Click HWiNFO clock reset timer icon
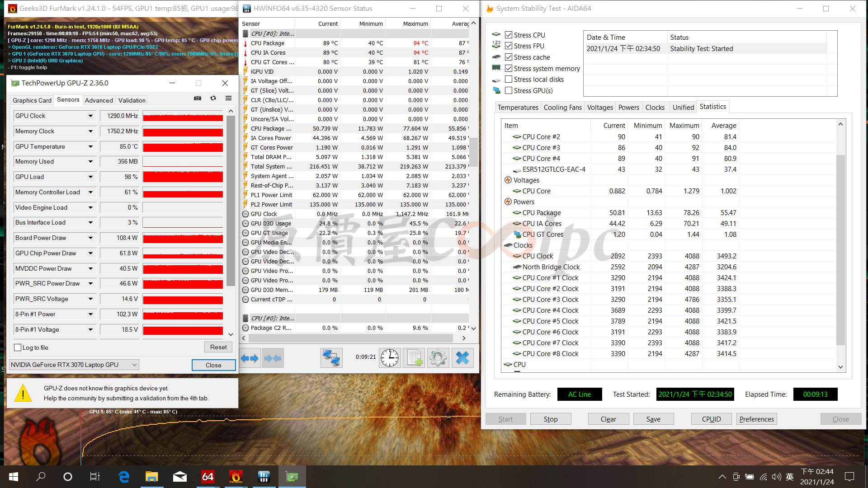This screenshot has height=488, width=868. (x=390, y=358)
